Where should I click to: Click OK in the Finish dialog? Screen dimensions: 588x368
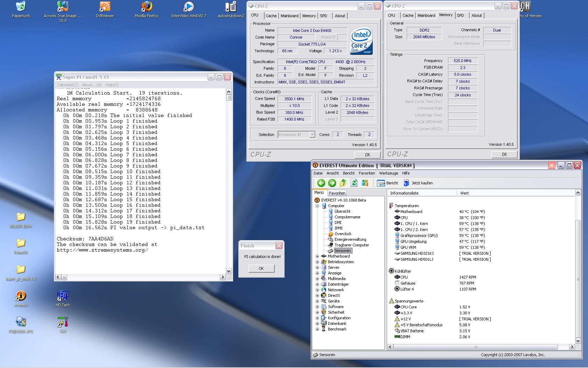click(x=261, y=268)
